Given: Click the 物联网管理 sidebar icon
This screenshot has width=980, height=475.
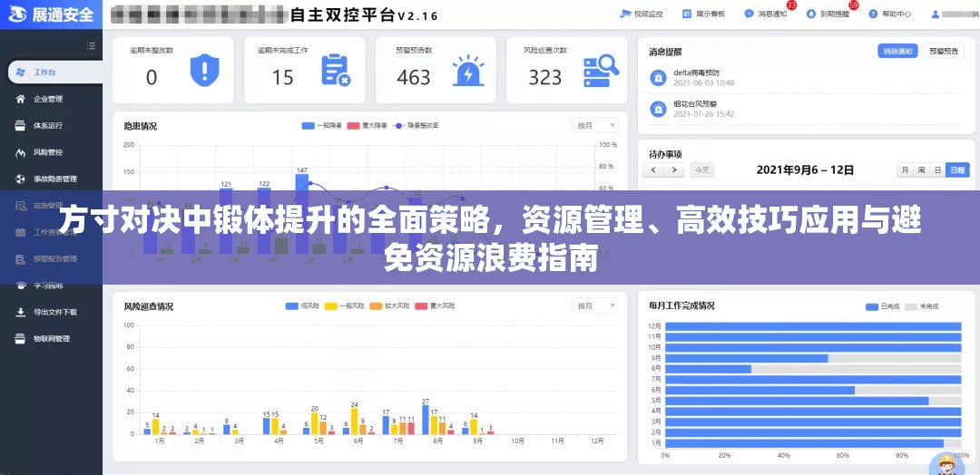Looking at the screenshot, I should tap(21, 338).
